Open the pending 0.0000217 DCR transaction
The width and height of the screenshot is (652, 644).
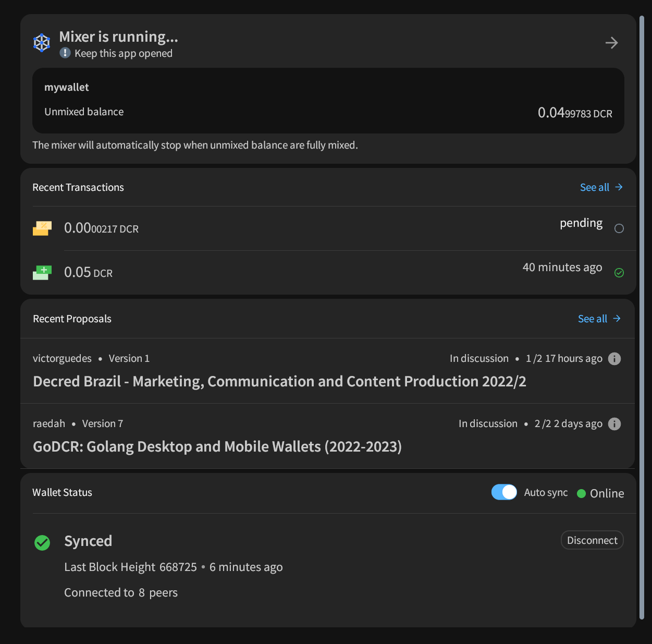(328, 228)
